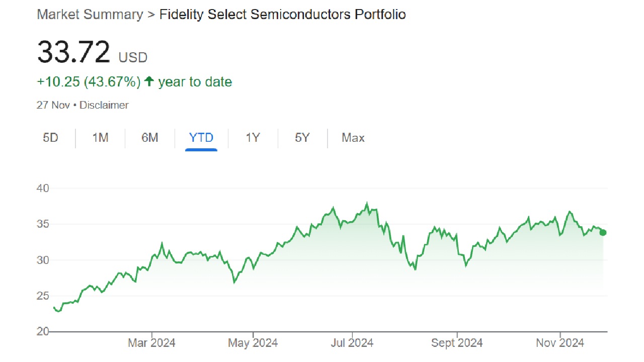644x362 pixels.
Task: Click the Jul 2024 axis label
Action: (352, 343)
